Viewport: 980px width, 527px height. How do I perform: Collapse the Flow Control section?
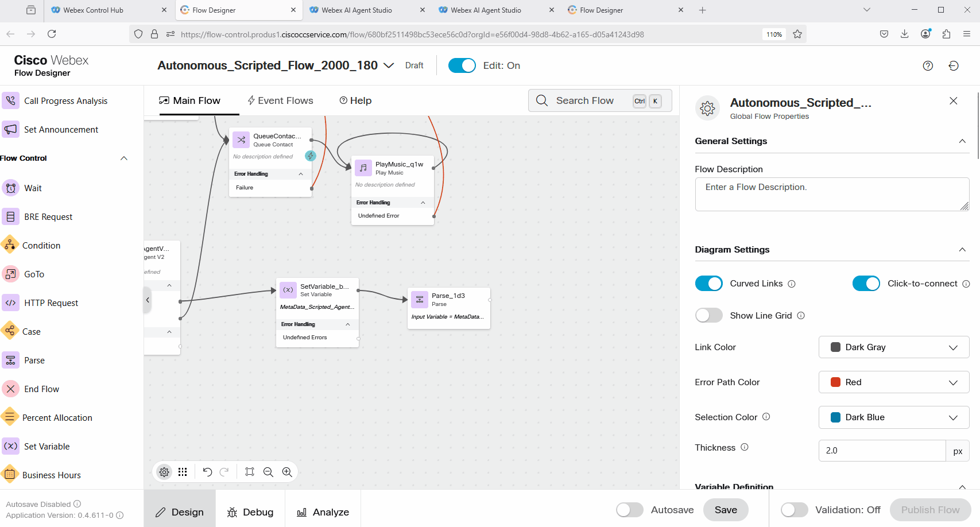(x=124, y=158)
